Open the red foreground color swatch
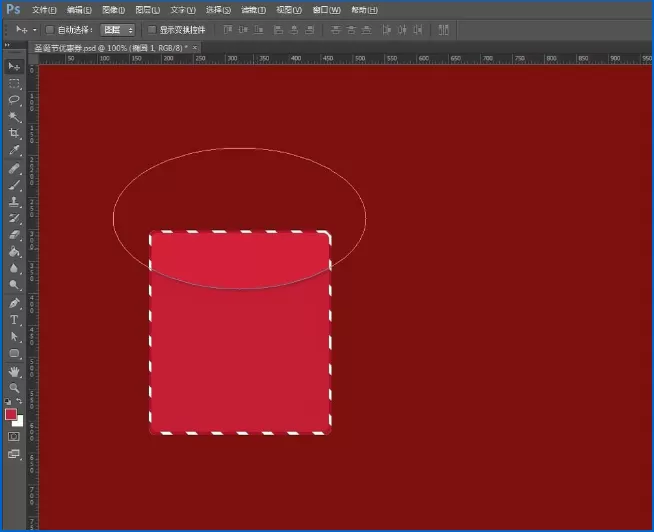This screenshot has width=654, height=532. (11, 414)
